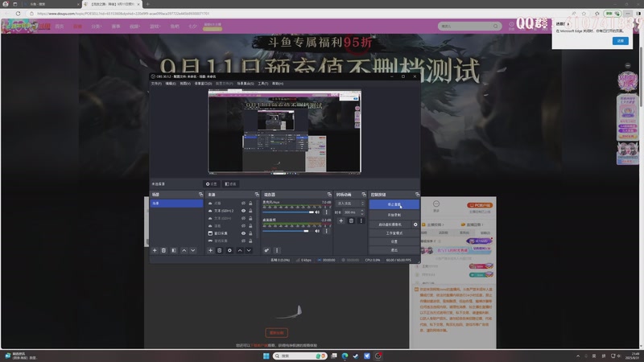Toggle lock on 窗口采集 source
644x362 pixels.
click(250, 233)
